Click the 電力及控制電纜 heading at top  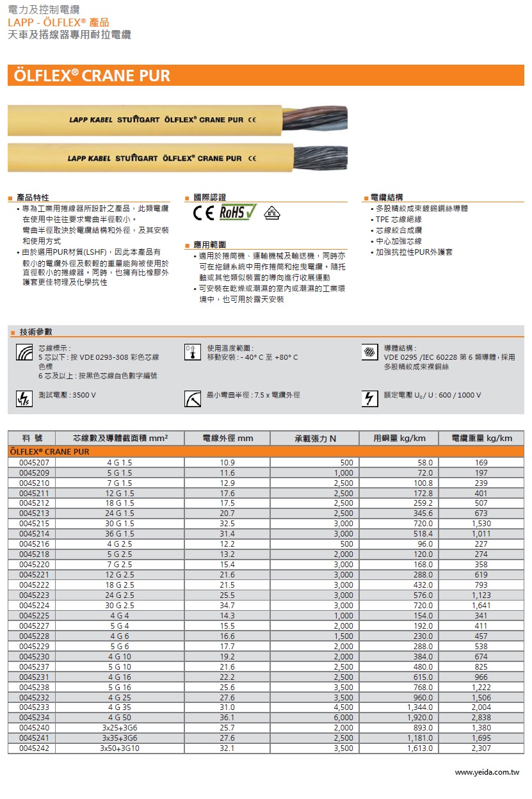click(44, 10)
